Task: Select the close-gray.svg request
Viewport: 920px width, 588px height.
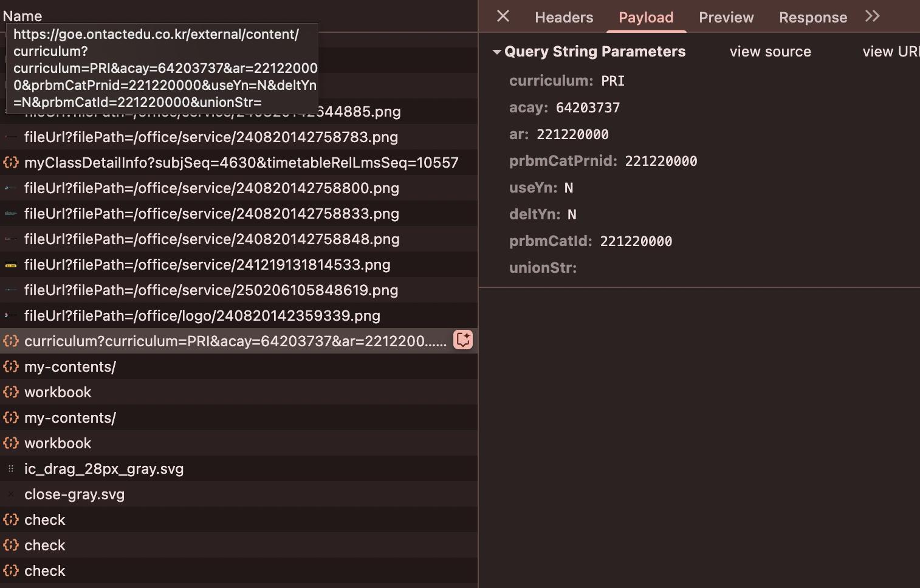Action: (74, 494)
